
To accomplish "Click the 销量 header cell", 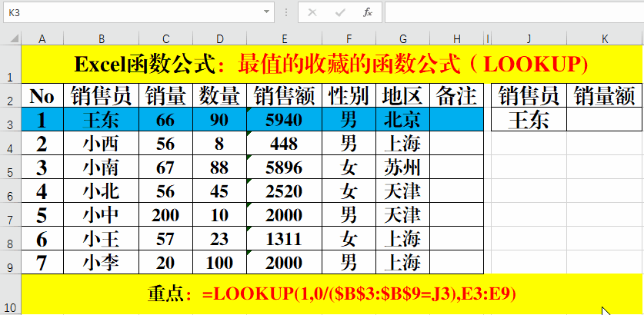I will pos(166,95).
